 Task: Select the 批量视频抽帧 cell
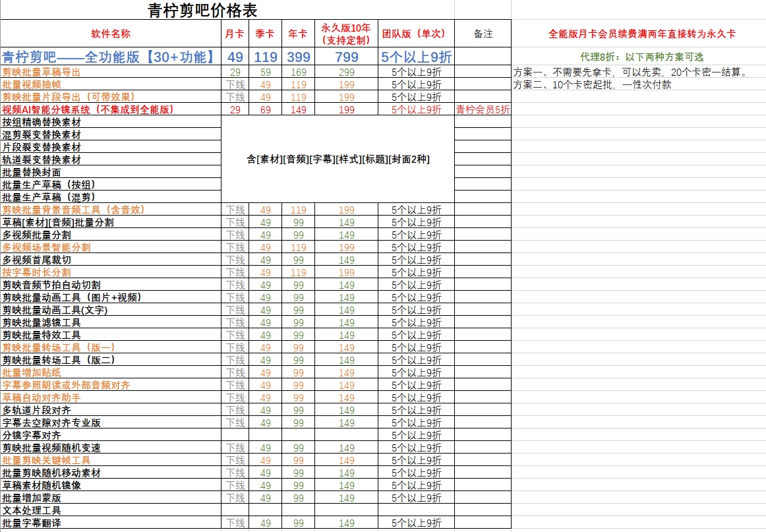click(x=111, y=84)
